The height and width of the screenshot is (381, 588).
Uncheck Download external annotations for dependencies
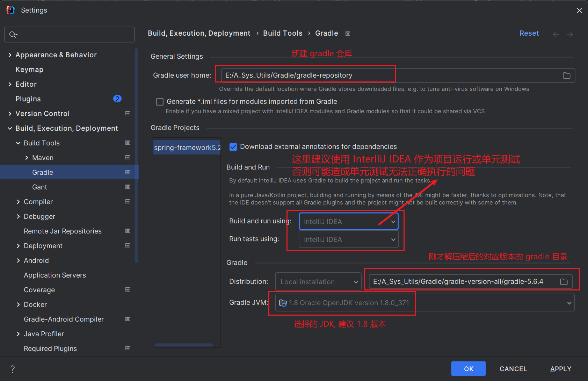click(x=233, y=147)
